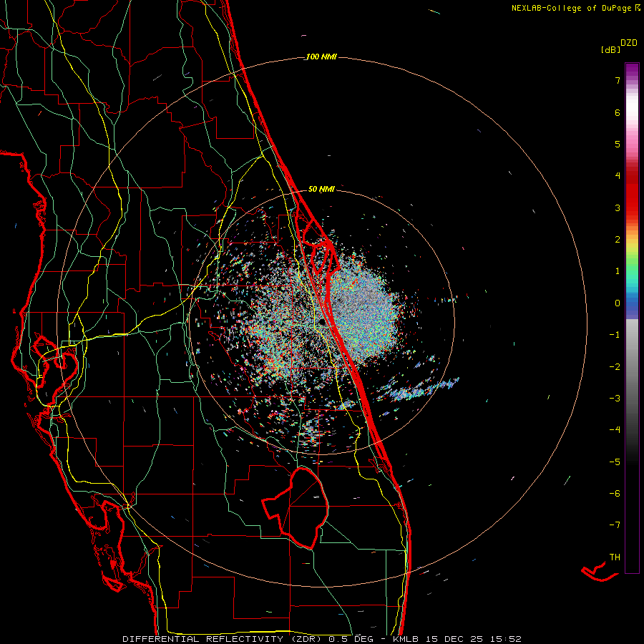Click the Lake Okeechobee outline on map
Viewport: 644px width, 644px height.
[x=296, y=508]
